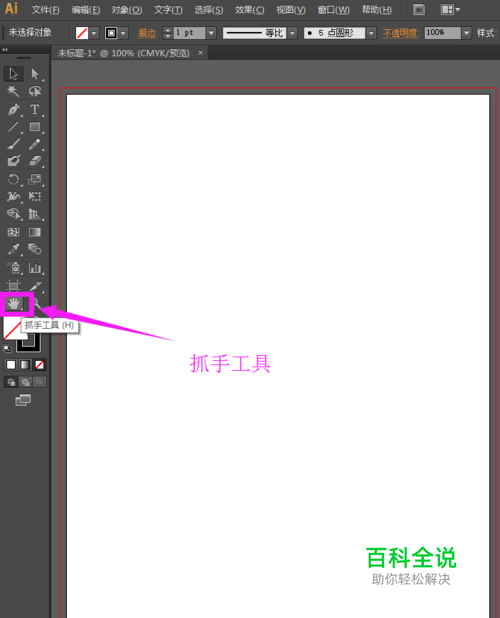The width and height of the screenshot is (500, 618).
Task: Expand the fill swatch dropdown arrow
Action: pyautogui.click(x=94, y=33)
